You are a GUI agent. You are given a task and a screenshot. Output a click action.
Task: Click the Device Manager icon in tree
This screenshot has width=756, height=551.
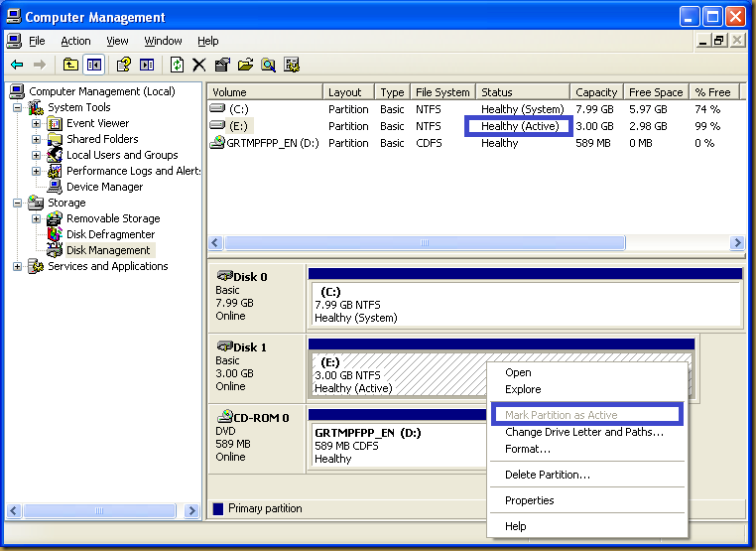coord(55,187)
